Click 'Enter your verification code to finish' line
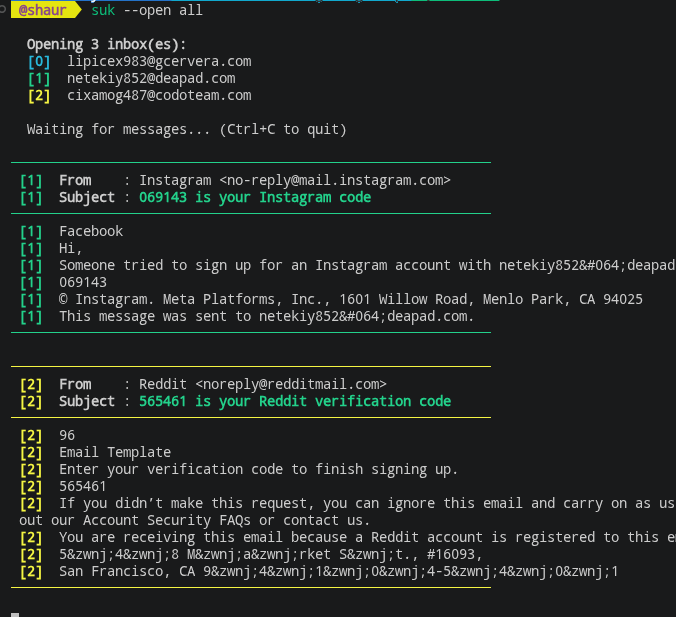Viewport: 676px width, 617px height. pyautogui.click(x=258, y=469)
